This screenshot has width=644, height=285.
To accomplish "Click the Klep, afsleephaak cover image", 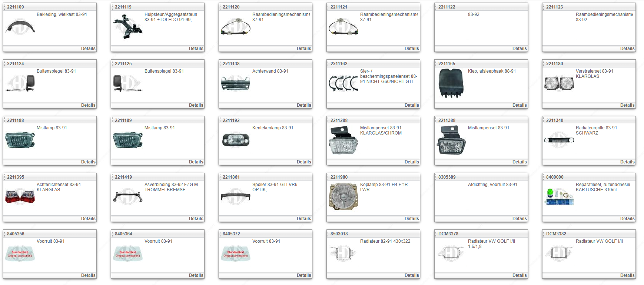I will 451,83.
